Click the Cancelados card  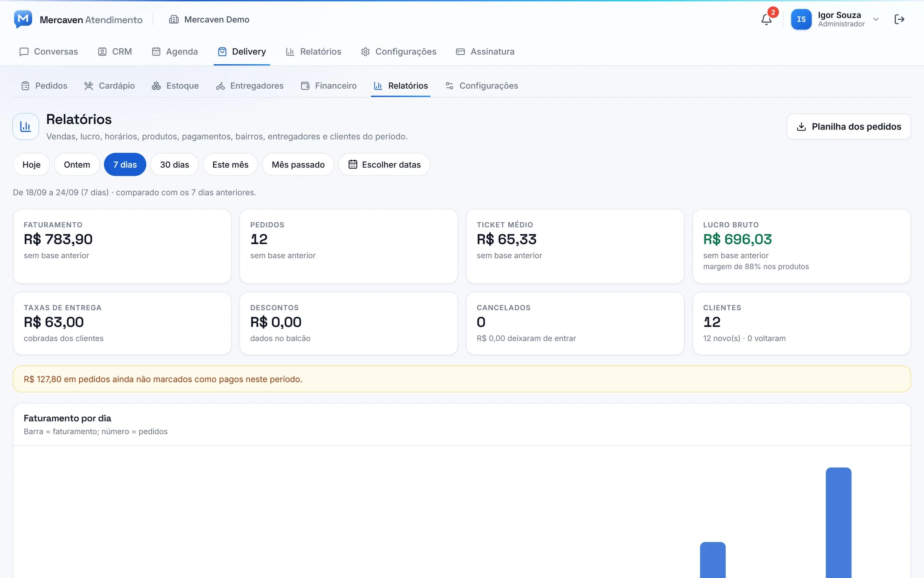click(x=575, y=323)
